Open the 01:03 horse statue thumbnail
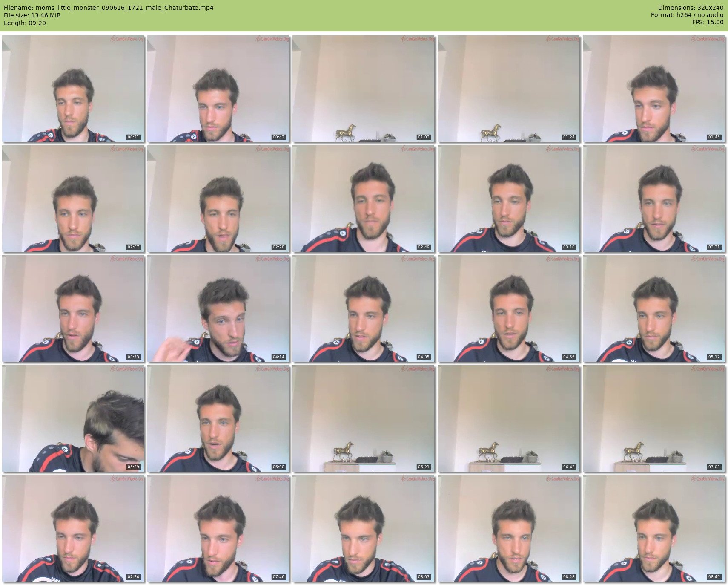728x585 pixels. (364, 89)
